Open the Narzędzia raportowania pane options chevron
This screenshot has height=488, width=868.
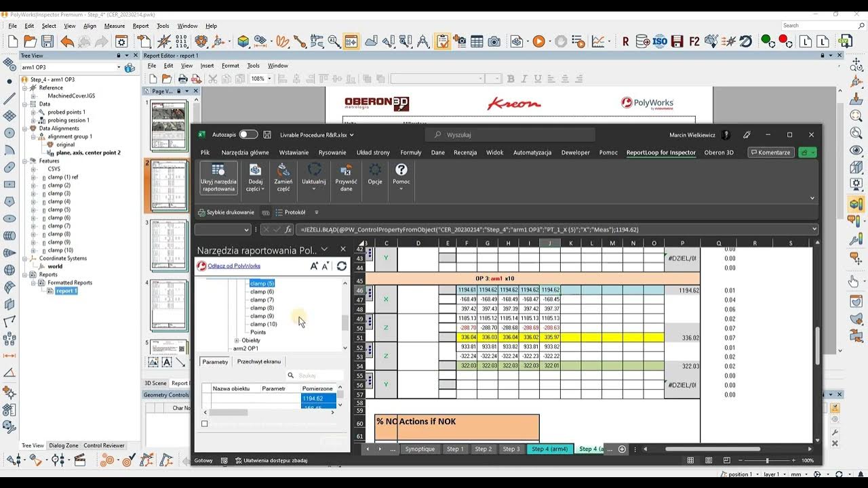click(x=324, y=249)
